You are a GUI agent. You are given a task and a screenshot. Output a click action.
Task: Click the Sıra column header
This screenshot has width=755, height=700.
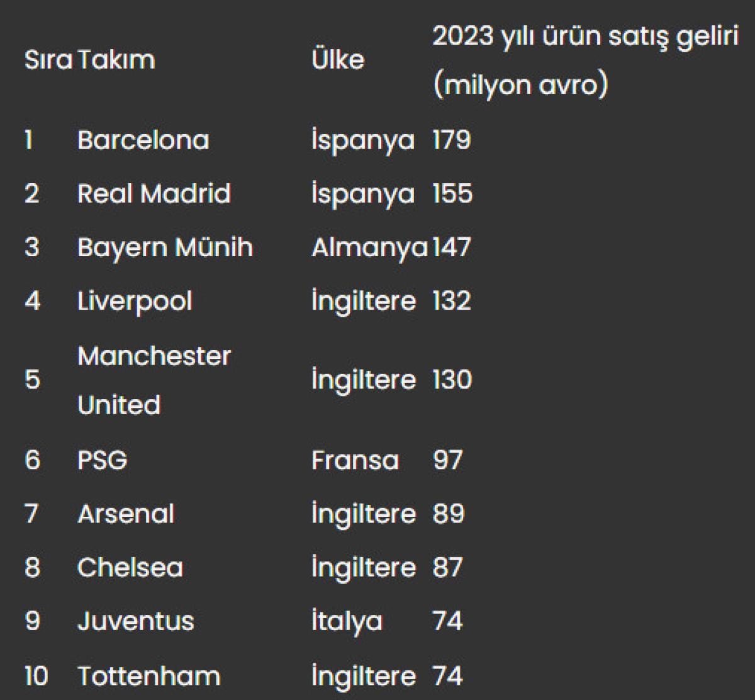(x=48, y=60)
